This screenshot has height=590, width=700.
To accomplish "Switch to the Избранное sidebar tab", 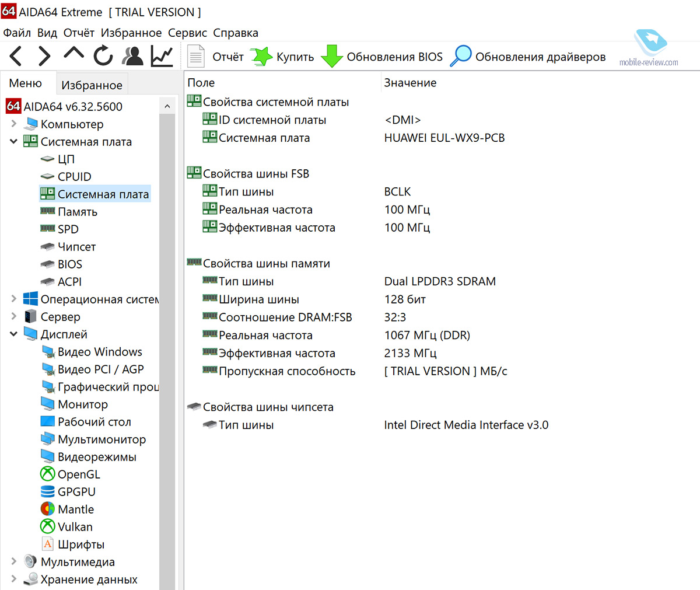I will (92, 85).
